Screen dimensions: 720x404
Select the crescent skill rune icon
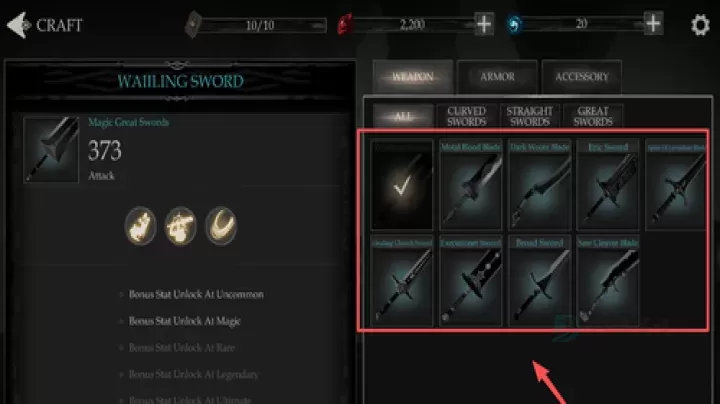point(221,226)
